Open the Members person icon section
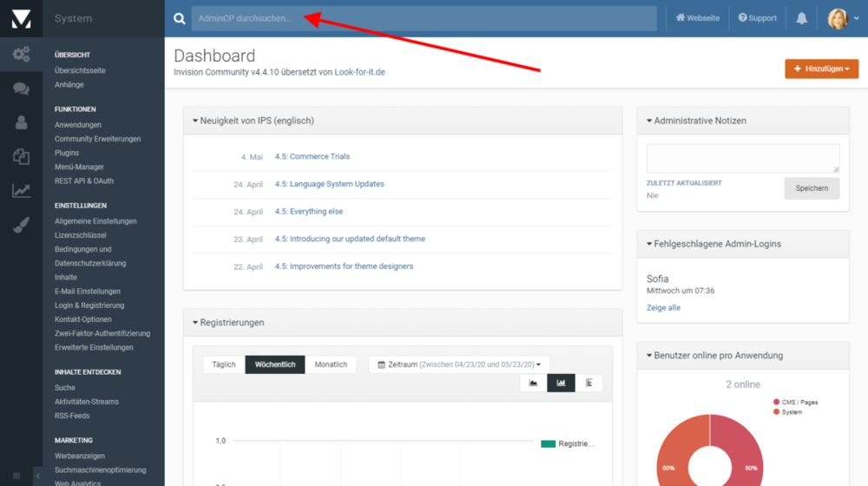868x486 pixels. (21, 122)
